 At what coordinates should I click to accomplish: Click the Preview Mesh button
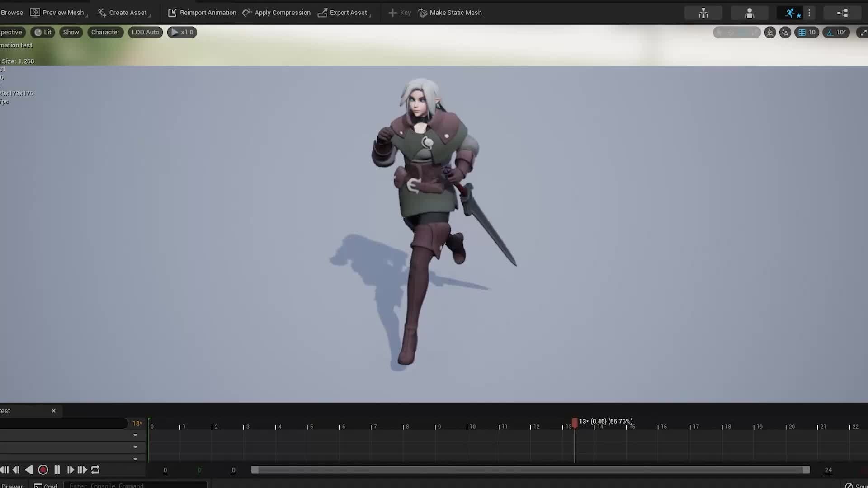(x=58, y=13)
